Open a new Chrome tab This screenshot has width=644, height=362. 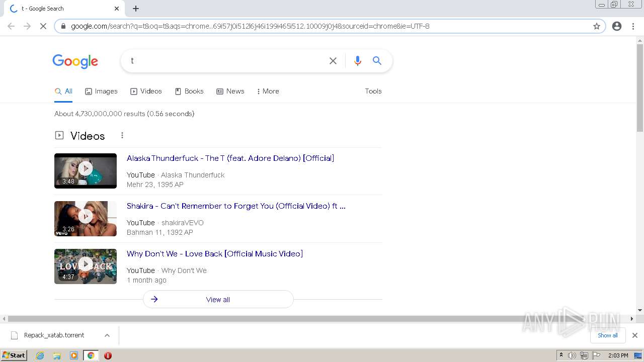(136, 9)
